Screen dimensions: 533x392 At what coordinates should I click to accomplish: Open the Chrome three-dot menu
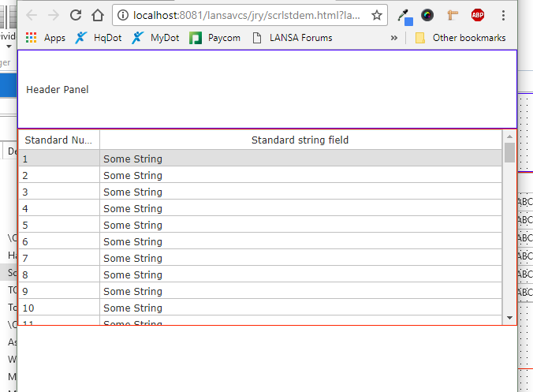coord(503,15)
